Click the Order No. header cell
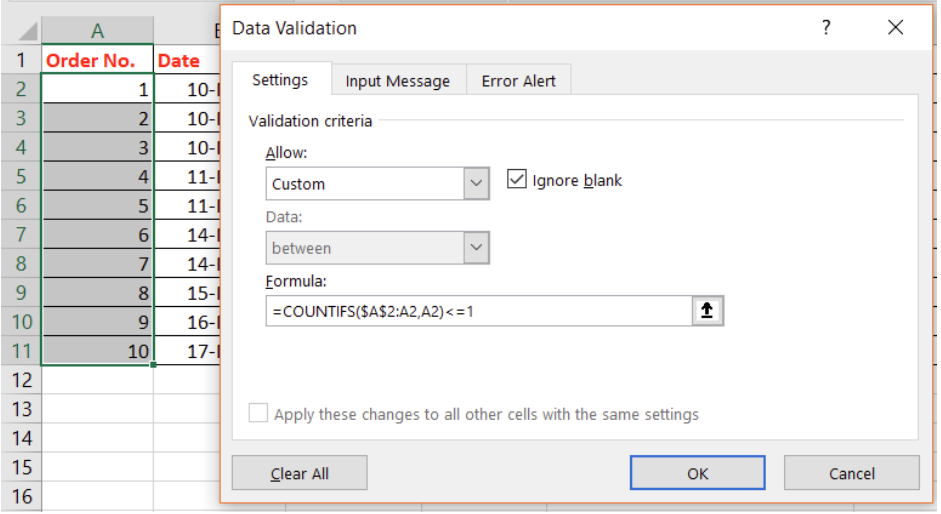The height and width of the screenshot is (514, 941). coord(98,60)
